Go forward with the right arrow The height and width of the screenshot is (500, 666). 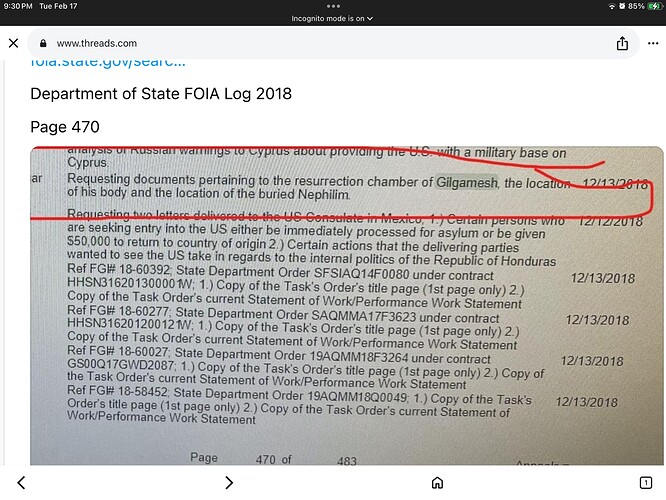click(229, 483)
